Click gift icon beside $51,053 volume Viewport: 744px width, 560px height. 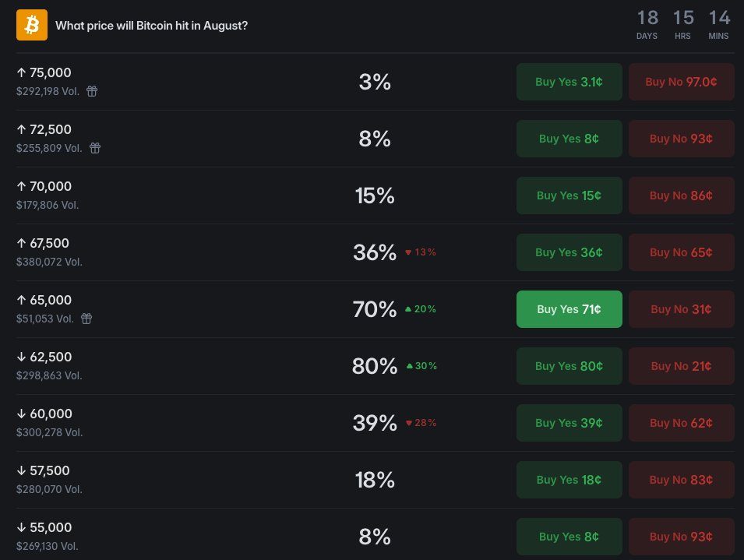point(86,319)
